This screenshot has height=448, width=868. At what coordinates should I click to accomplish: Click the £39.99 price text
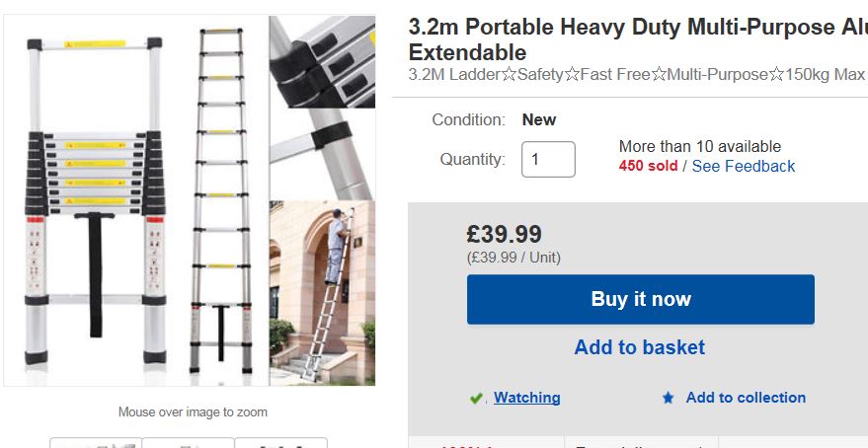[x=505, y=234]
